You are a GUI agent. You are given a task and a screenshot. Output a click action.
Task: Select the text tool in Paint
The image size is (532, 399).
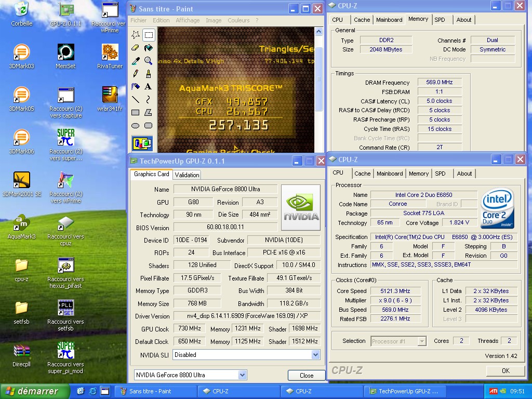tap(148, 87)
